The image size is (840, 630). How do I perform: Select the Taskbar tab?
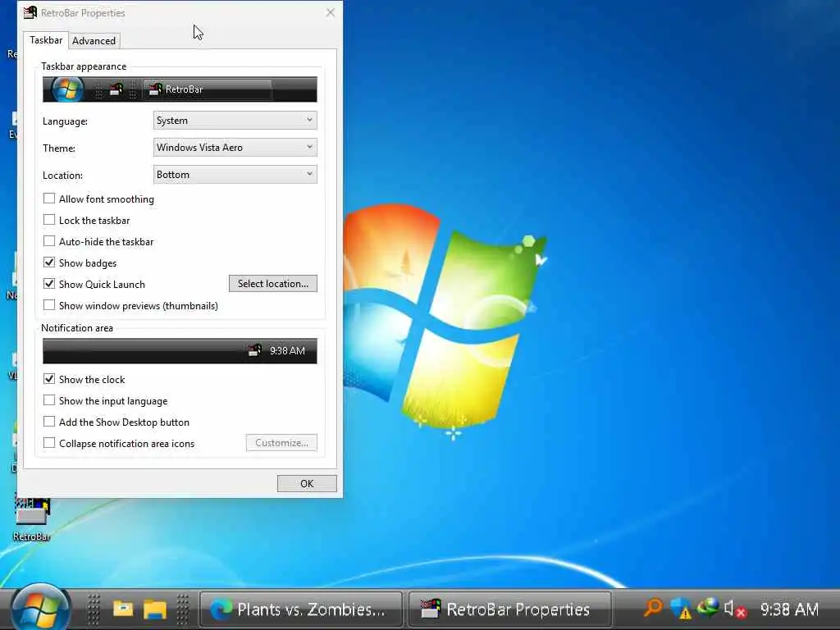coord(46,40)
